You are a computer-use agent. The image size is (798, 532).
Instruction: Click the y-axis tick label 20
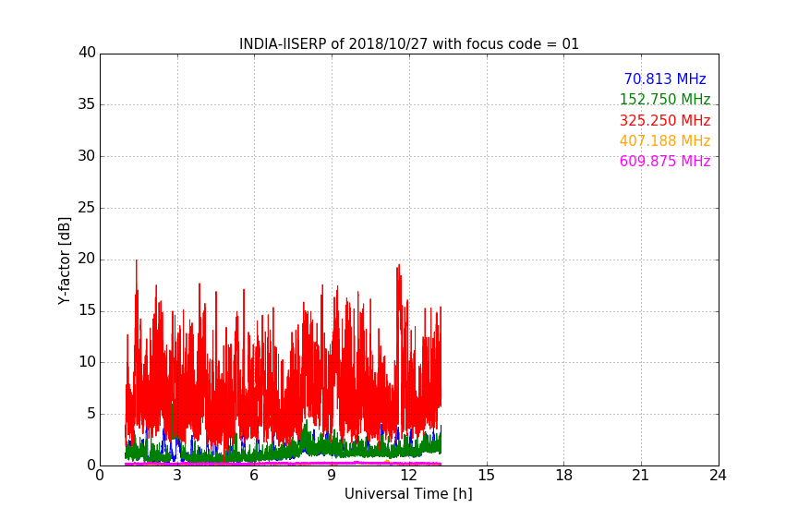click(87, 259)
